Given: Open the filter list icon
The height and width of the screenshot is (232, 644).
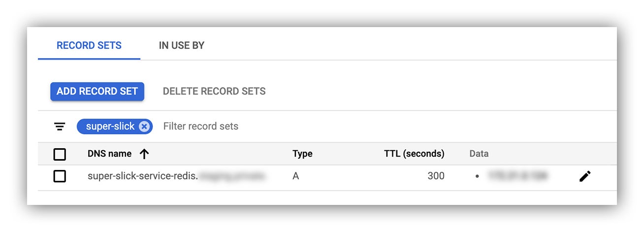Looking at the screenshot, I should [60, 127].
